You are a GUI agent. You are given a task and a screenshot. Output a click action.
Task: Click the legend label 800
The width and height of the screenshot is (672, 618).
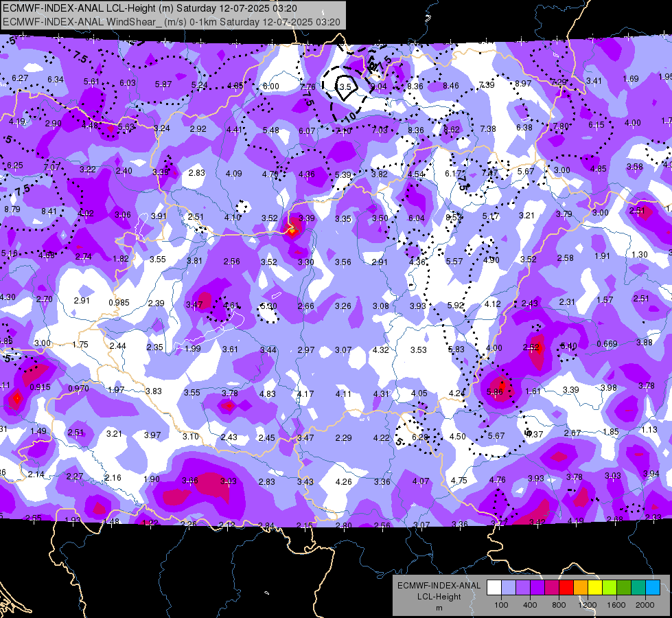tap(559, 605)
